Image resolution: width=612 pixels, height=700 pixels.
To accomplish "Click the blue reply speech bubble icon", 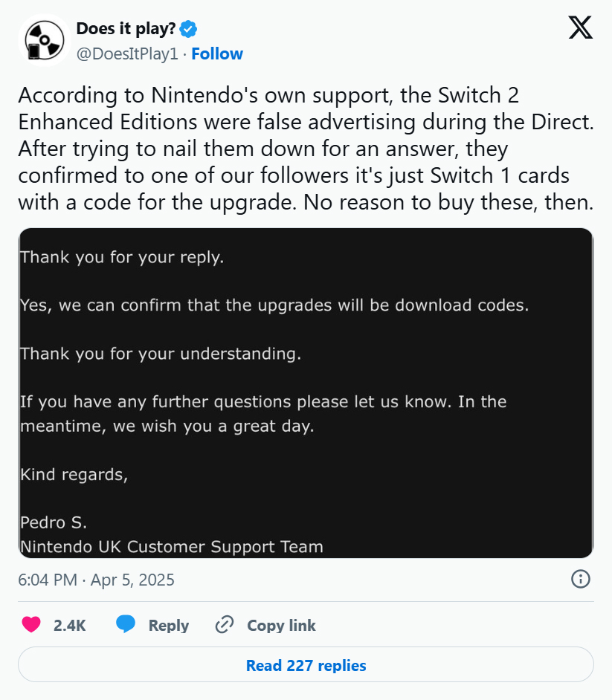I will tap(126, 624).
